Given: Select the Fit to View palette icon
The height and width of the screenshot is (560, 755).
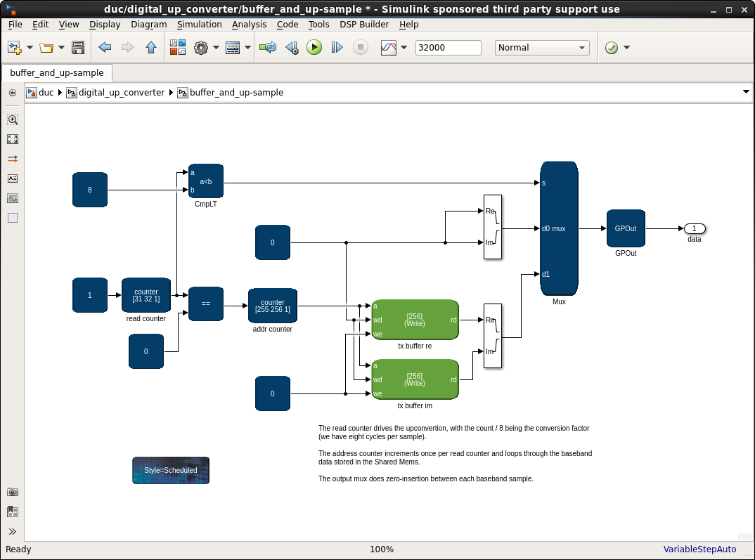Looking at the screenshot, I should pos(13,139).
